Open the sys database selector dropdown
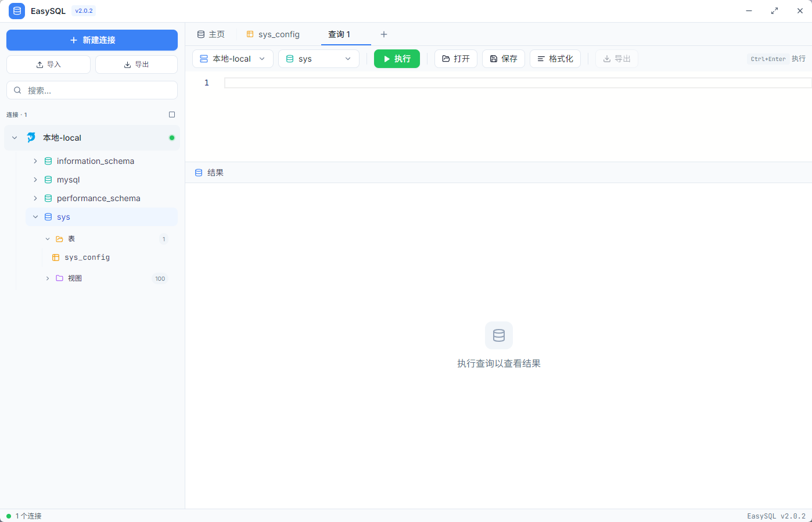This screenshot has width=812, height=522. pyautogui.click(x=318, y=58)
